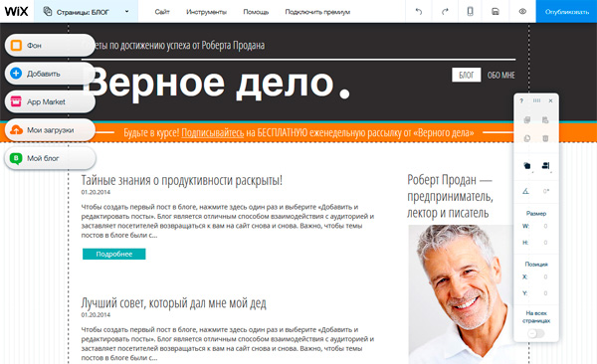Open the Сайт menu
The height and width of the screenshot is (364, 597).
pyautogui.click(x=162, y=12)
